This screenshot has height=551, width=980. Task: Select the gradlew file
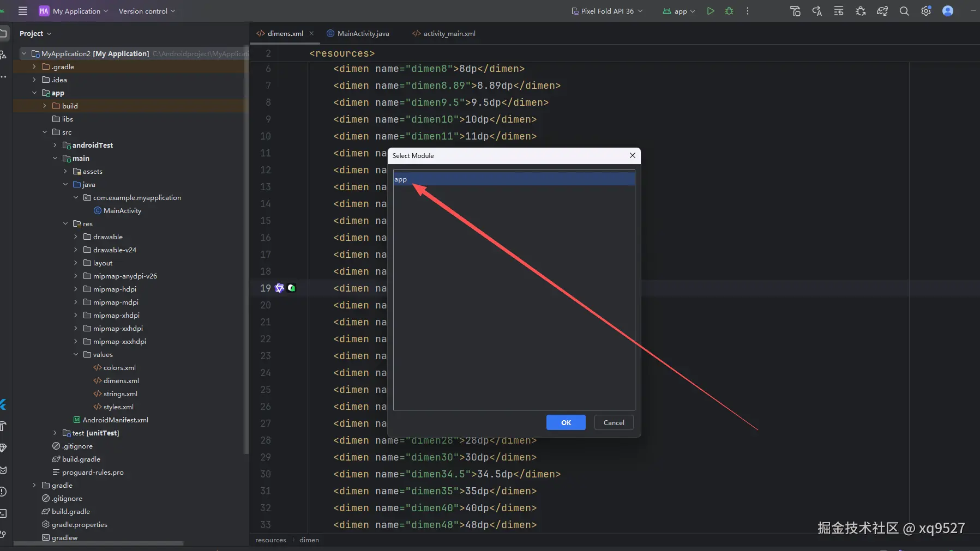[x=60, y=537]
